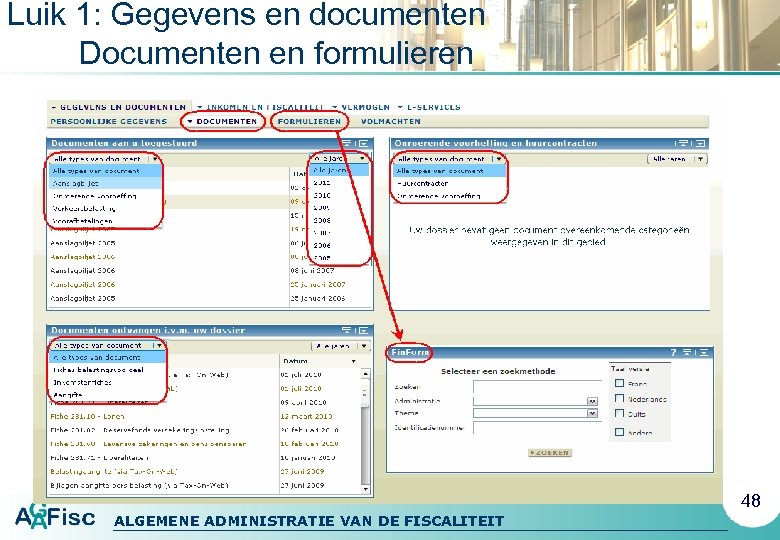Open 'Belastingaangifte (via Tax-on-Web)' dated 27 juni 2009
The height and width of the screenshot is (540, 780).
pos(113,471)
